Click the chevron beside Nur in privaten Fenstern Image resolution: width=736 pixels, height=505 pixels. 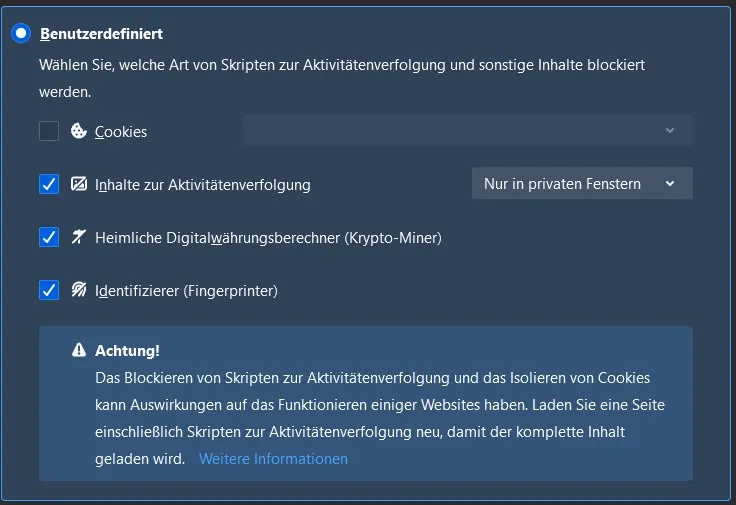click(x=670, y=184)
